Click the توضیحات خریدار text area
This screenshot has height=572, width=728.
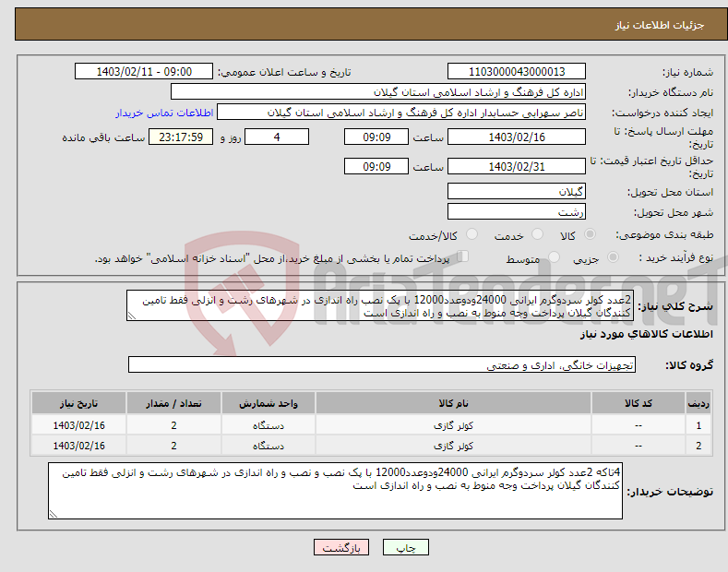click(x=335, y=491)
